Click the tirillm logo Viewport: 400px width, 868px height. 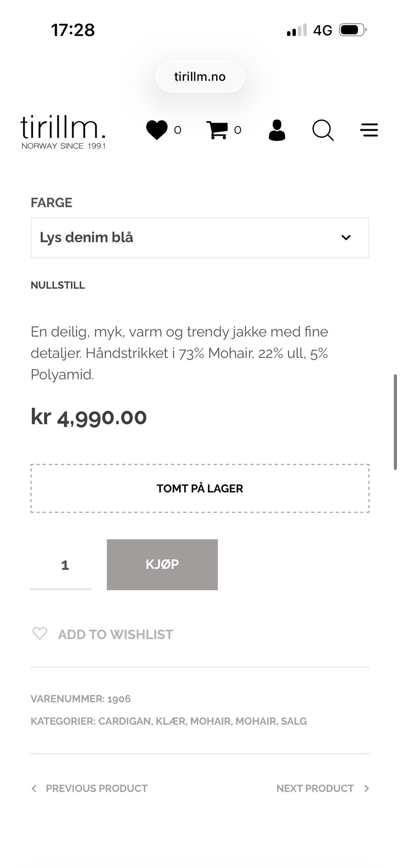click(63, 131)
